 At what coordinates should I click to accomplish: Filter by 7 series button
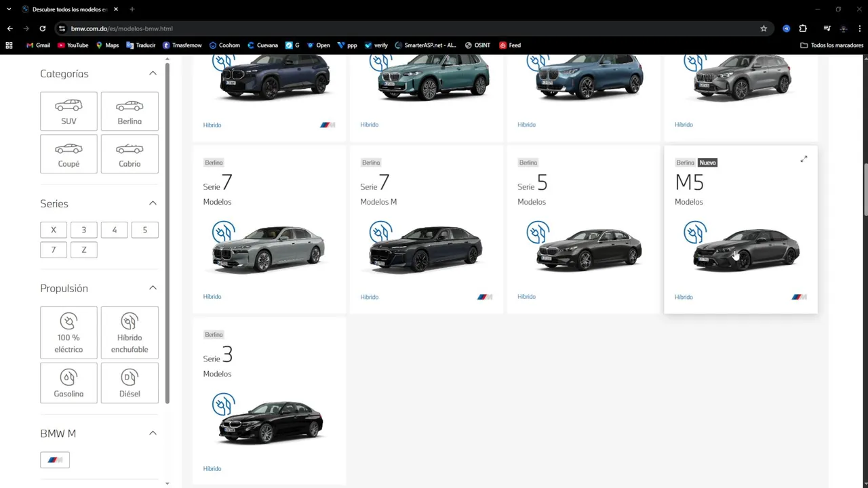point(54,250)
